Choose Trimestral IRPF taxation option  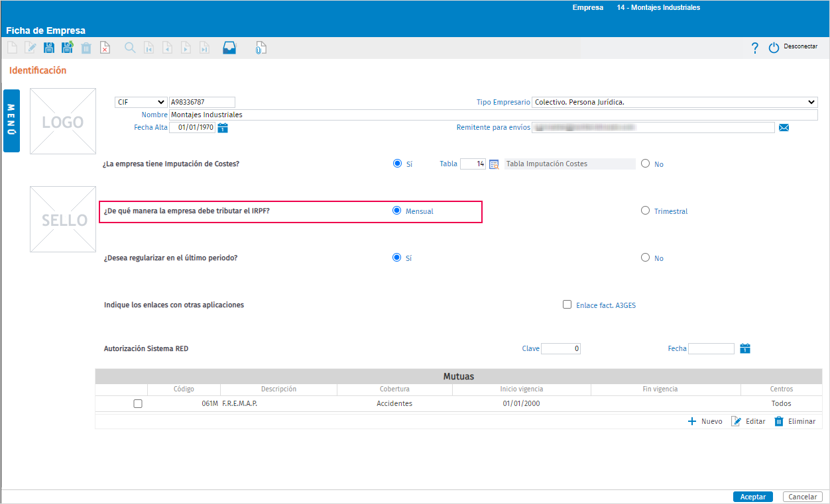646,211
